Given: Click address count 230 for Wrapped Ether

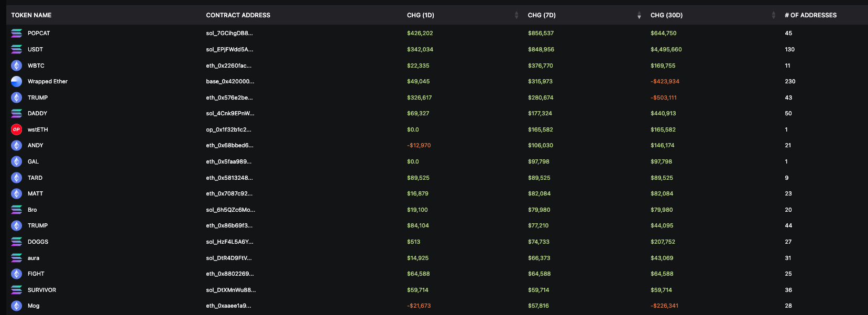Looking at the screenshot, I should tap(790, 81).
